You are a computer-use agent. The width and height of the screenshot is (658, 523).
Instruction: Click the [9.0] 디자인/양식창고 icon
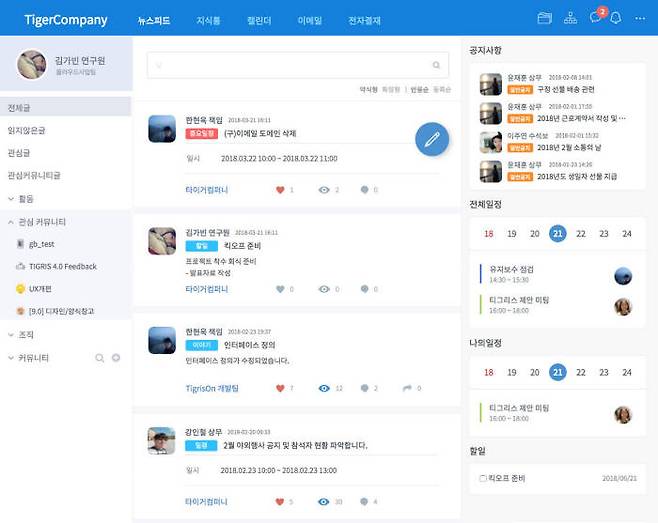click(20, 311)
